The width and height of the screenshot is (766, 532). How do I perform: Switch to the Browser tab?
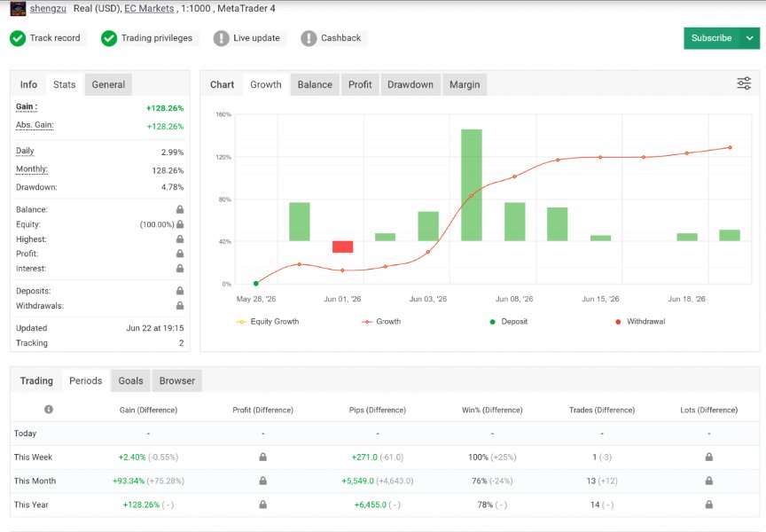coord(176,380)
